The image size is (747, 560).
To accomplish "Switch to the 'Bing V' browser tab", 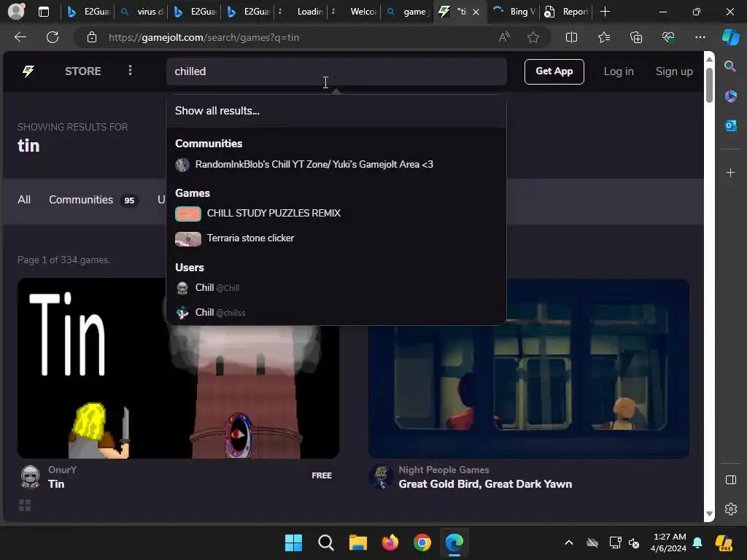I will (514, 12).
